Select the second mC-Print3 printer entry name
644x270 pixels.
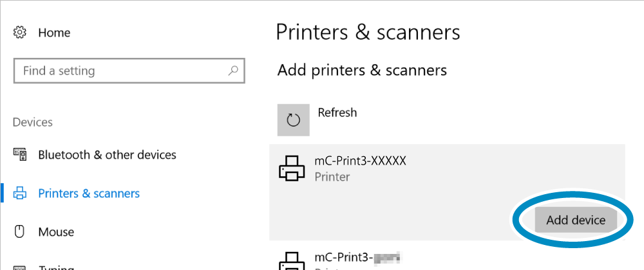pos(357,258)
